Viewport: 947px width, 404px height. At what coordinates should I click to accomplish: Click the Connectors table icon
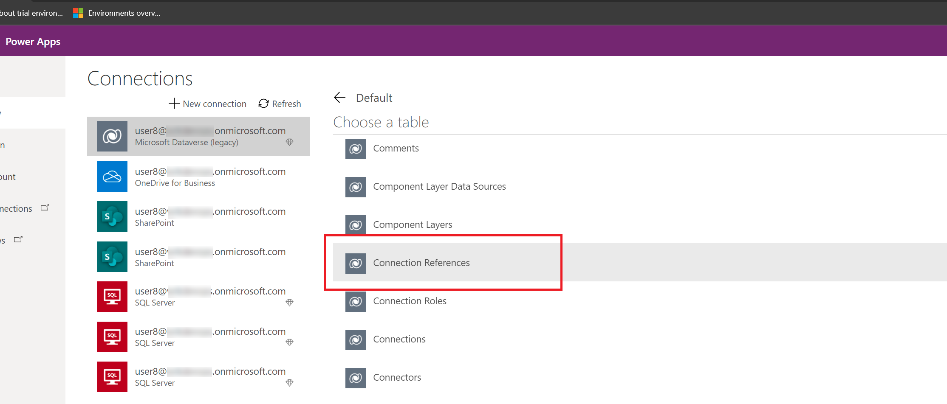click(356, 378)
